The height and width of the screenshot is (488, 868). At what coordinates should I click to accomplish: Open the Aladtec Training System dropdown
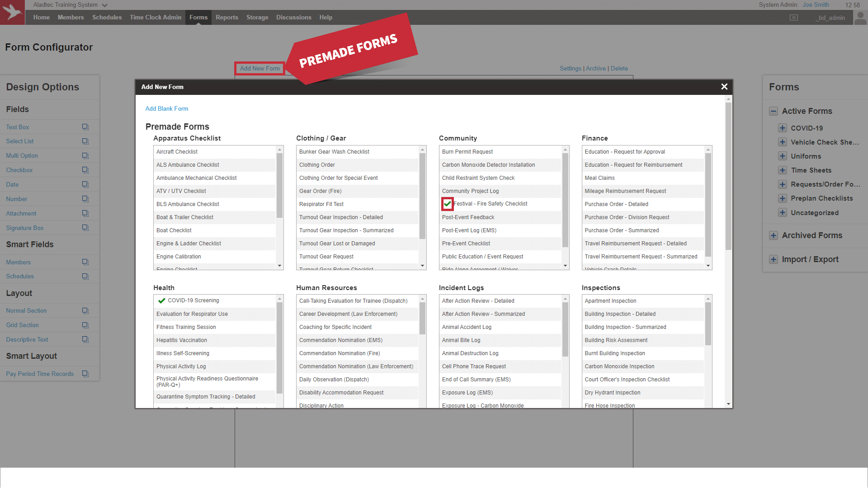click(x=104, y=5)
